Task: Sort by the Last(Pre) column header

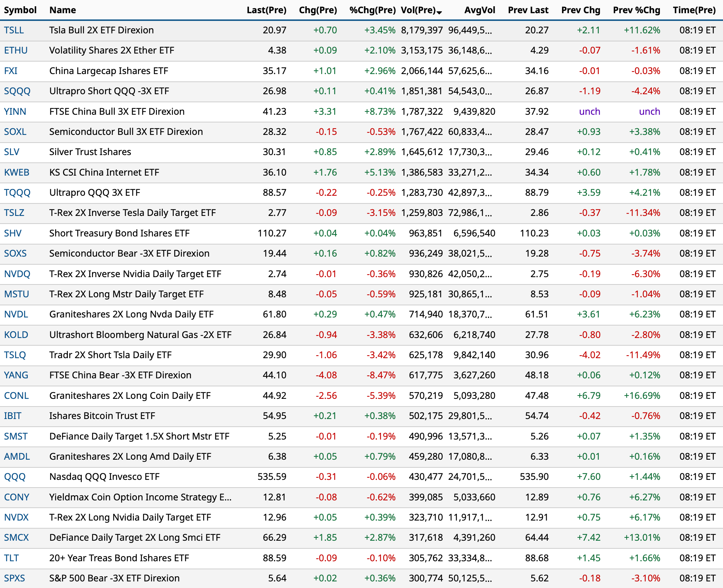Action: click(x=266, y=10)
